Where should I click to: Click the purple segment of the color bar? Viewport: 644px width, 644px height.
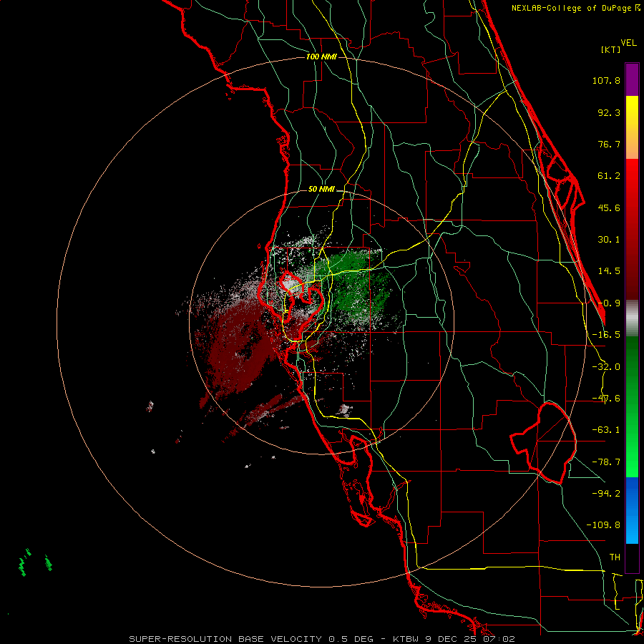point(632,79)
